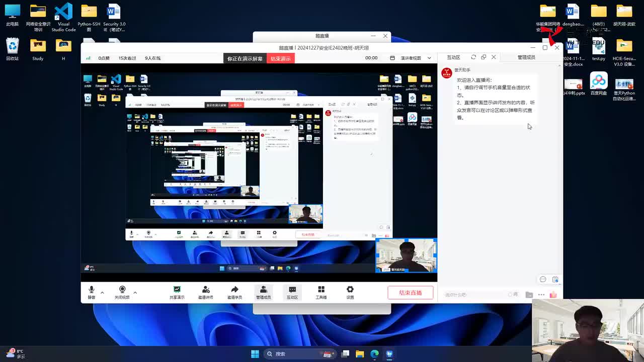This screenshot has width=644, height=362.
Task: Launch 百度网盘 desktop shortcut
Action: pyautogui.click(x=599, y=84)
